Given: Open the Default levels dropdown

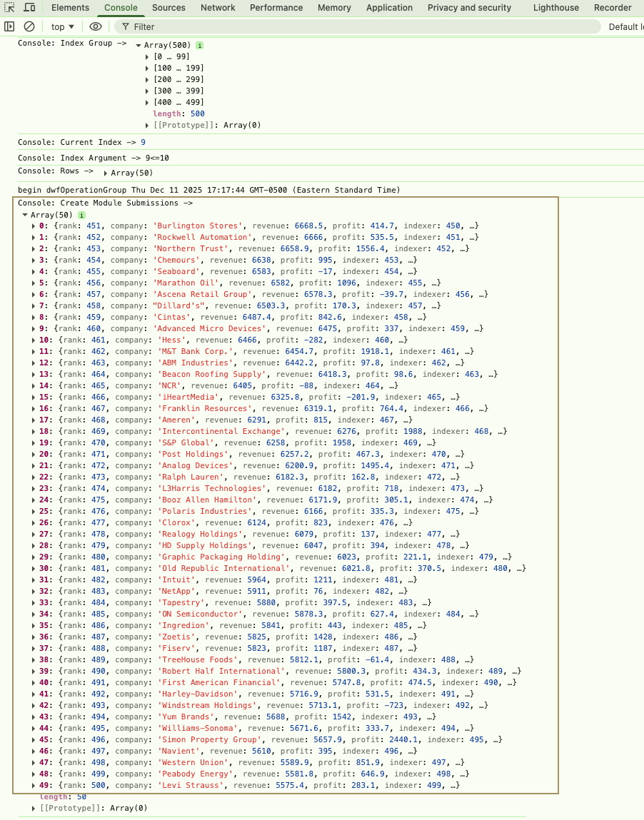Looking at the screenshot, I should [x=625, y=26].
